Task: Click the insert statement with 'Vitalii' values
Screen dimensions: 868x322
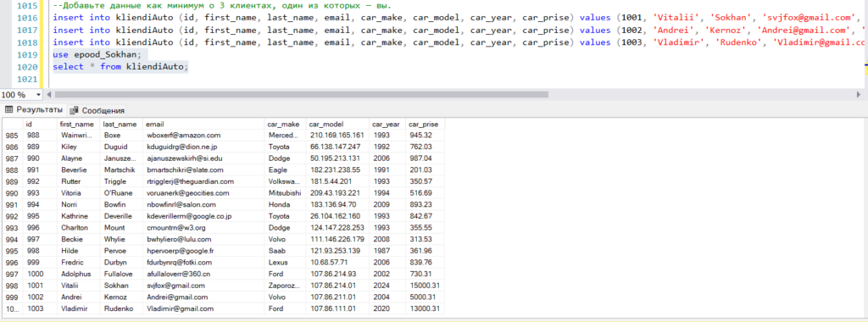Action: click(x=459, y=19)
